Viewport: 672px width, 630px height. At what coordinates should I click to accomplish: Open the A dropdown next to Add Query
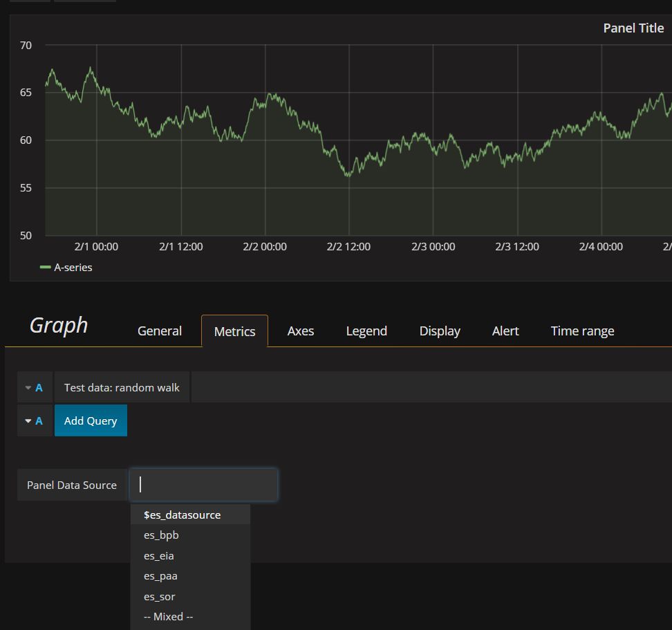click(35, 421)
